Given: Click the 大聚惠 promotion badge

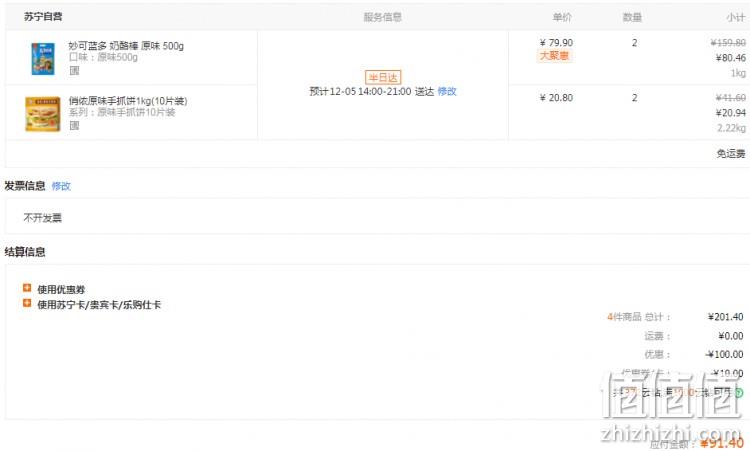Looking at the screenshot, I should pos(554,56).
